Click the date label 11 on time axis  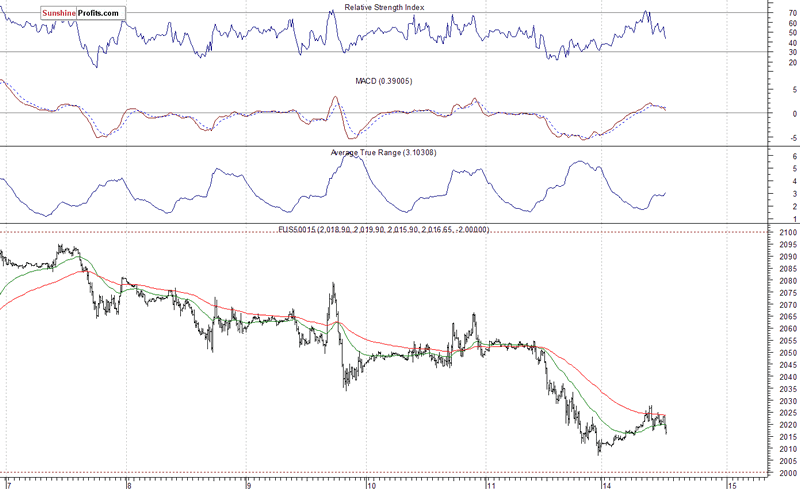point(491,485)
